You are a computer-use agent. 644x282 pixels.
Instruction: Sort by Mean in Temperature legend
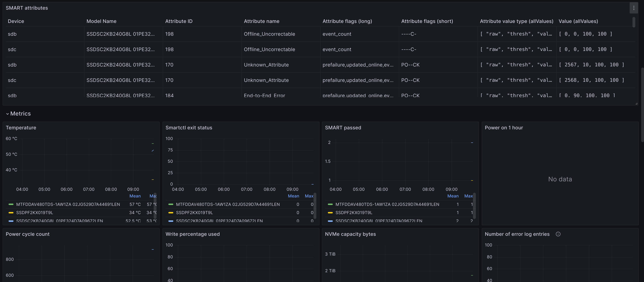click(x=135, y=196)
